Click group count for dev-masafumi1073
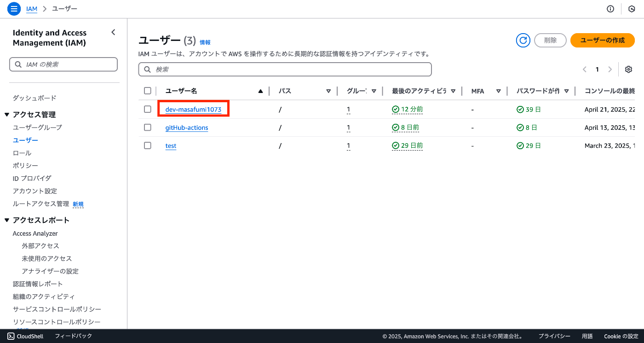This screenshot has width=644, height=343. pos(349,110)
